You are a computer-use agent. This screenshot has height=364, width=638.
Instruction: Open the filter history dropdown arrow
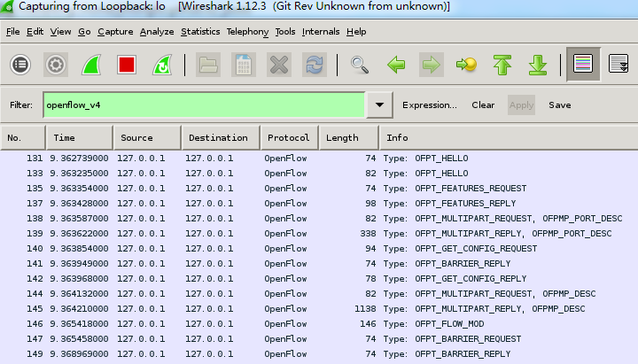pyautogui.click(x=379, y=105)
